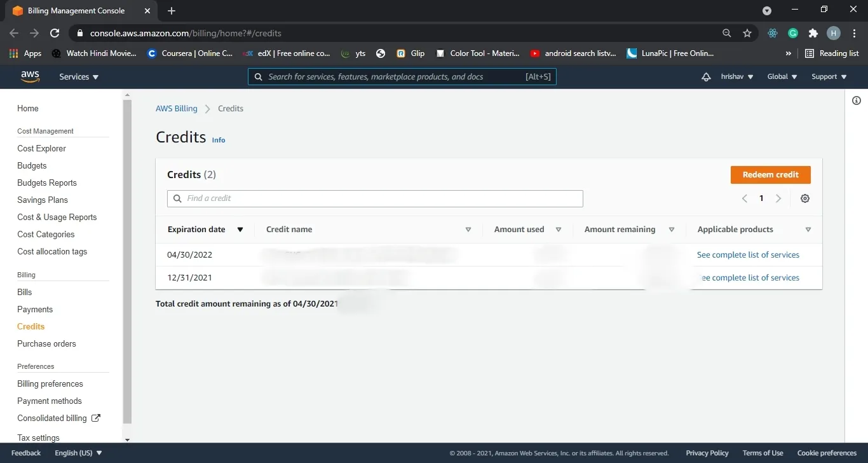Click the info panel icon on the right edge
This screenshot has width=868, height=463.
(857, 100)
